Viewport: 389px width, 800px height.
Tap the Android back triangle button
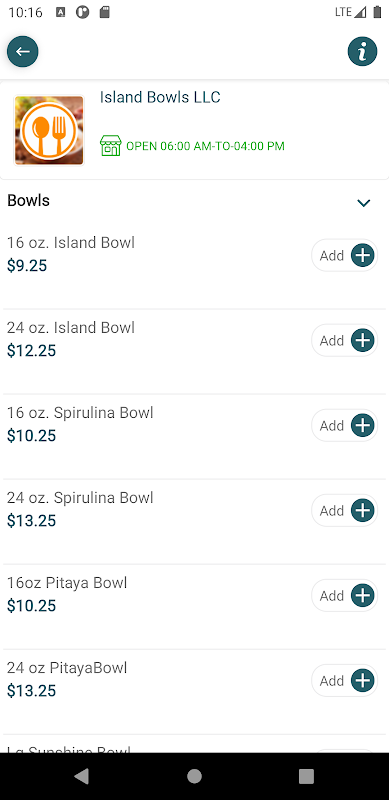82,777
